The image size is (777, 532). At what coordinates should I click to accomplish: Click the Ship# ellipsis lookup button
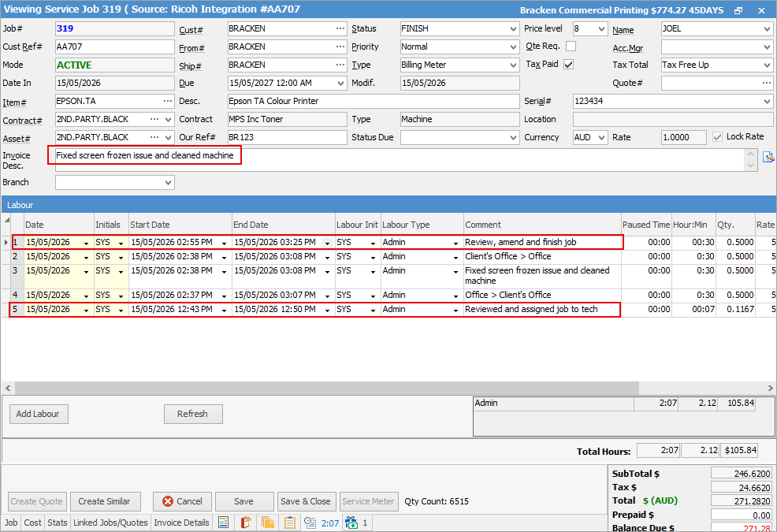pyautogui.click(x=340, y=65)
